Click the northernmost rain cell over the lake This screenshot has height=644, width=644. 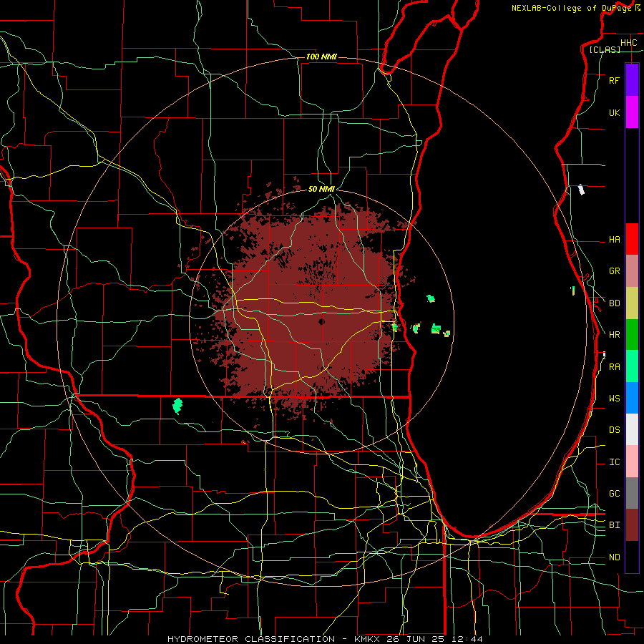point(431,298)
